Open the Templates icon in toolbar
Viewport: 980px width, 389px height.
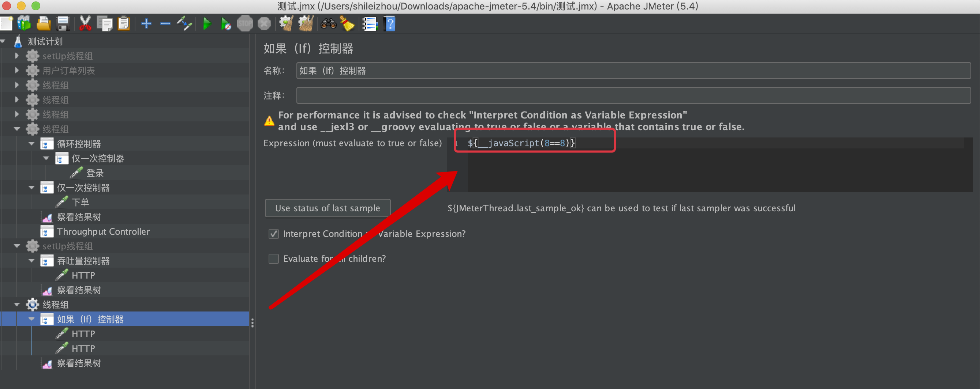click(25, 23)
